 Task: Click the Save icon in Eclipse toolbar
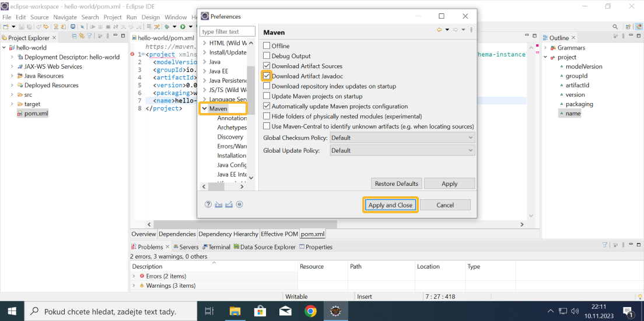[22, 27]
